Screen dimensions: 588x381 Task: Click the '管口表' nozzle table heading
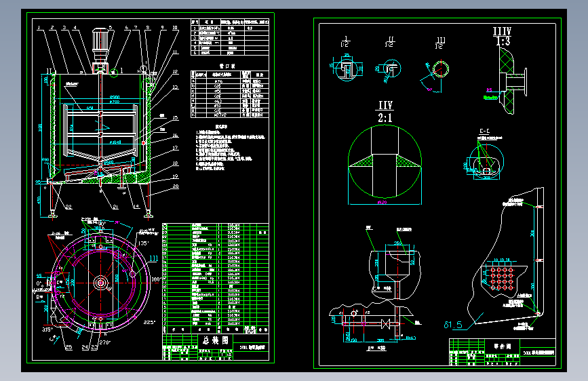(x=227, y=66)
